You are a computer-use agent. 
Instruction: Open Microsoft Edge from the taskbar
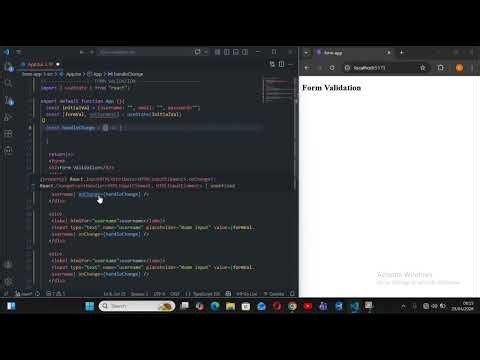pos(215,306)
